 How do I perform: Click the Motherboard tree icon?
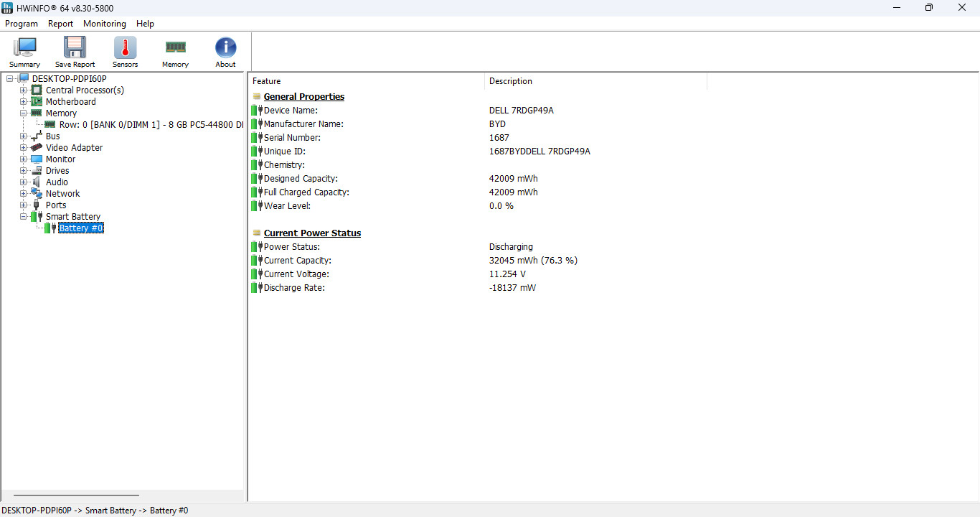coord(37,102)
